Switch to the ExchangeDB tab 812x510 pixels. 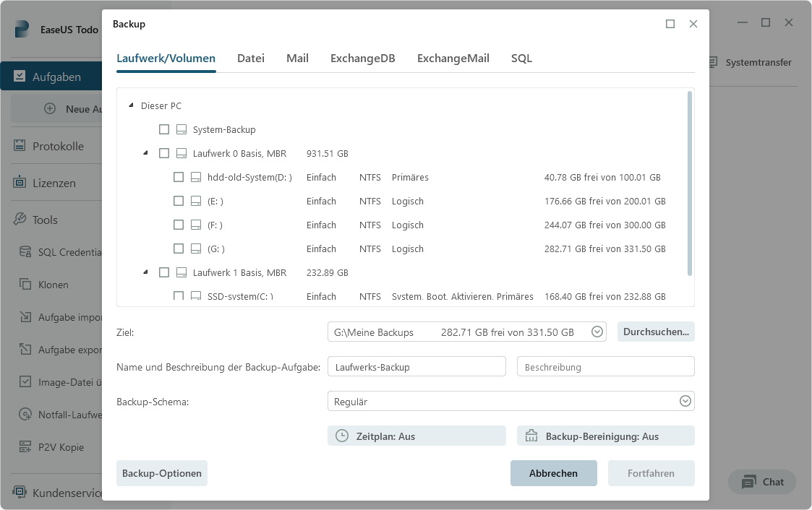[x=362, y=59]
